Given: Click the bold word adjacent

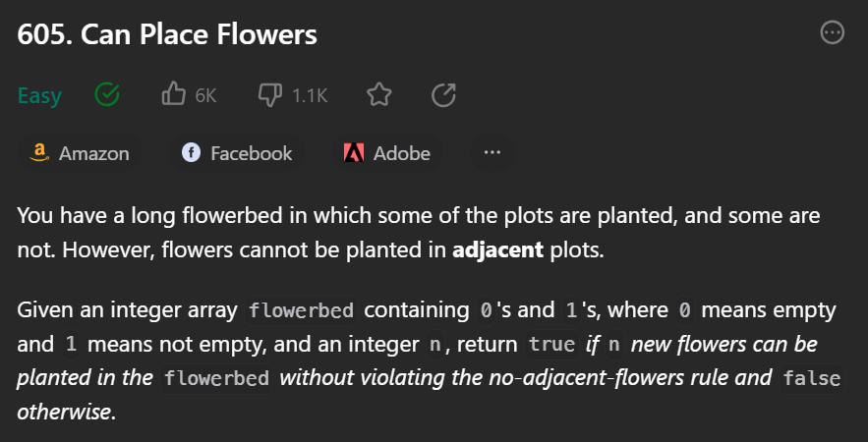Looking at the screenshot, I should point(497,249).
